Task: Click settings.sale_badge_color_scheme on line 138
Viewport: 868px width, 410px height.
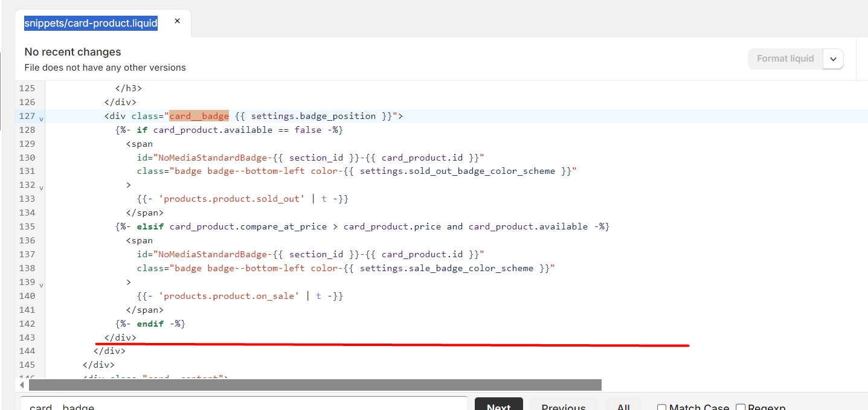Action: pos(446,268)
